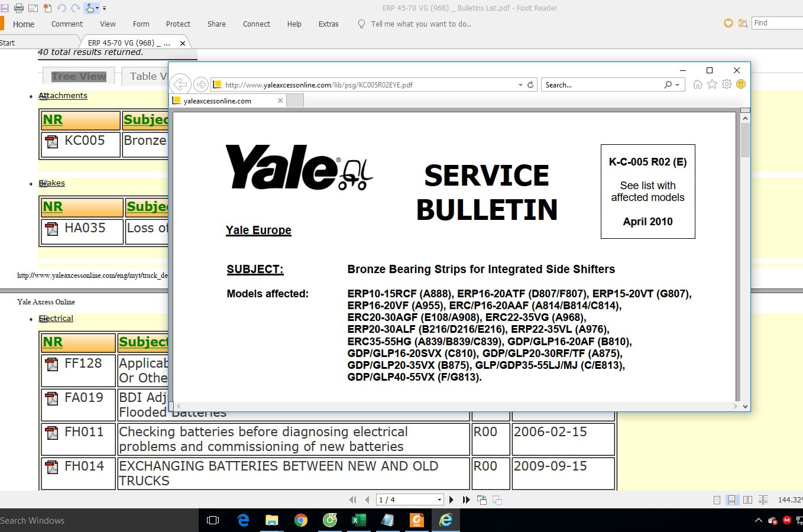Switch to the Start document tab
This screenshot has height=532, width=803.
pos(7,43)
